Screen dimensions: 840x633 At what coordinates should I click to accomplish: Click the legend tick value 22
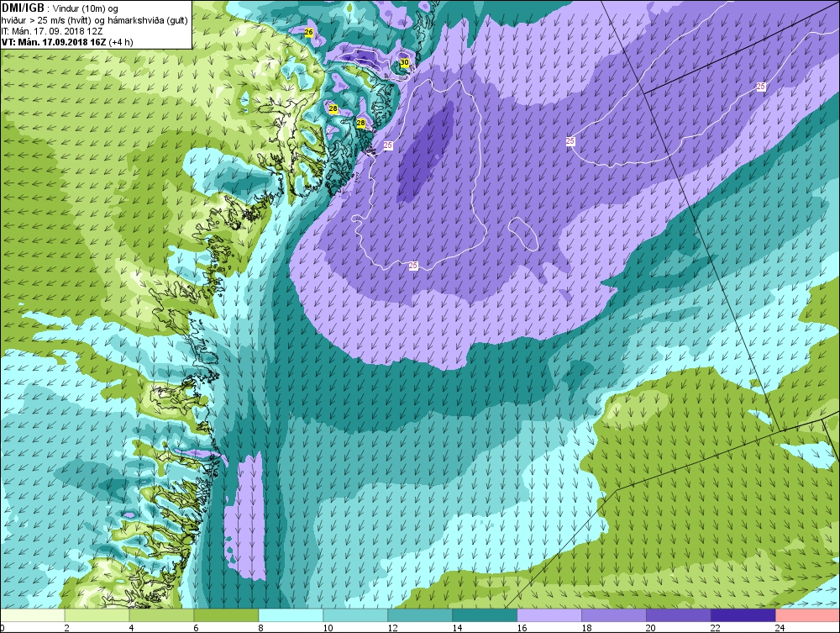716,628
